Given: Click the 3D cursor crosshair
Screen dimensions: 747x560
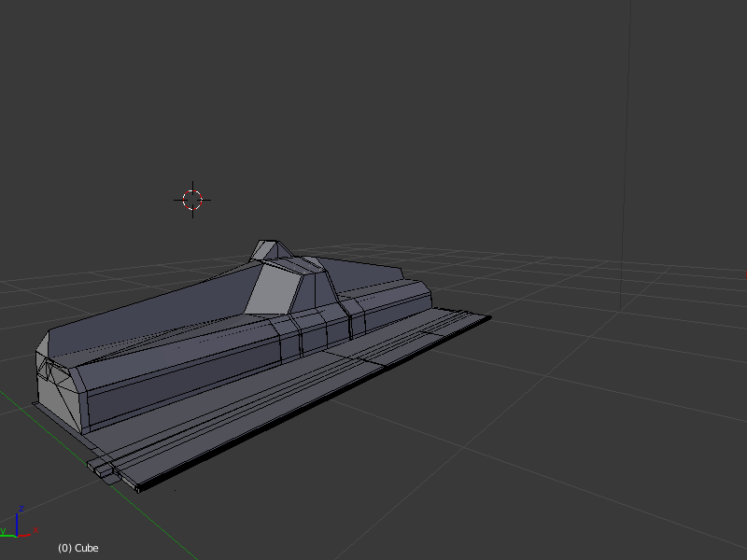Looking at the screenshot, I should (x=192, y=200).
